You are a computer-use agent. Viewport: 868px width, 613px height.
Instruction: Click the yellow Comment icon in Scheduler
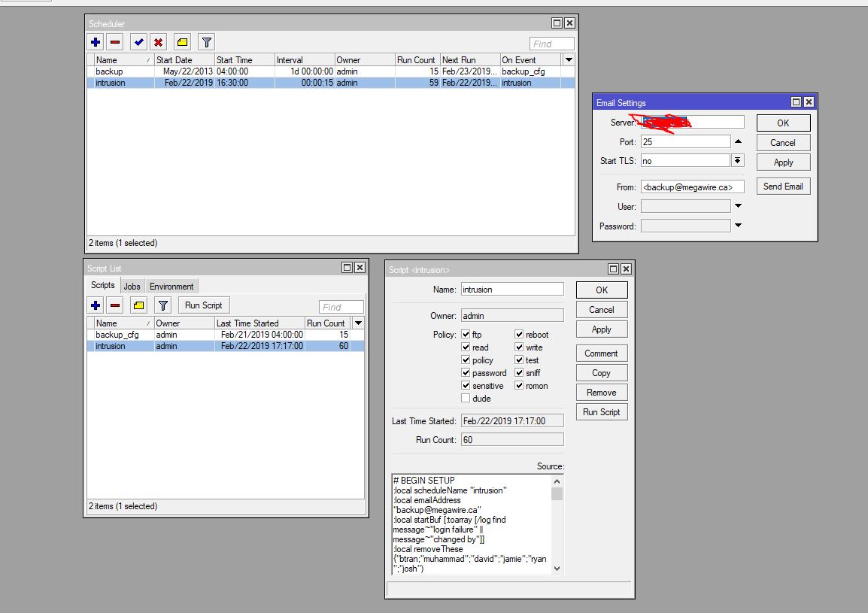(182, 42)
